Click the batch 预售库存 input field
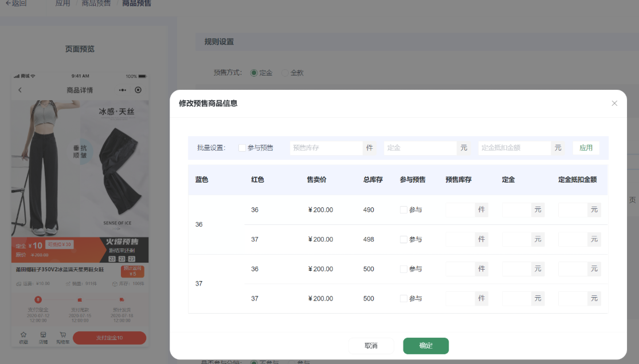This screenshot has height=364, width=639. click(x=326, y=148)
